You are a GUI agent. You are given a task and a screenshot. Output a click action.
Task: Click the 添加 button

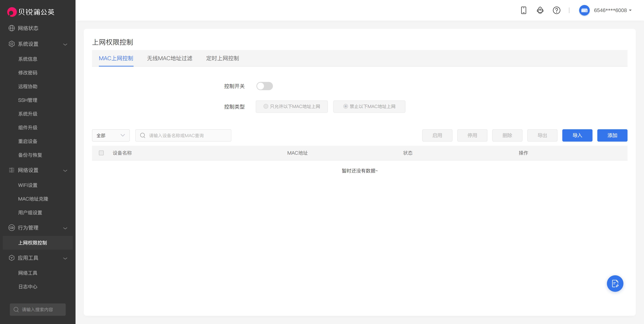(x=612, y=135)
